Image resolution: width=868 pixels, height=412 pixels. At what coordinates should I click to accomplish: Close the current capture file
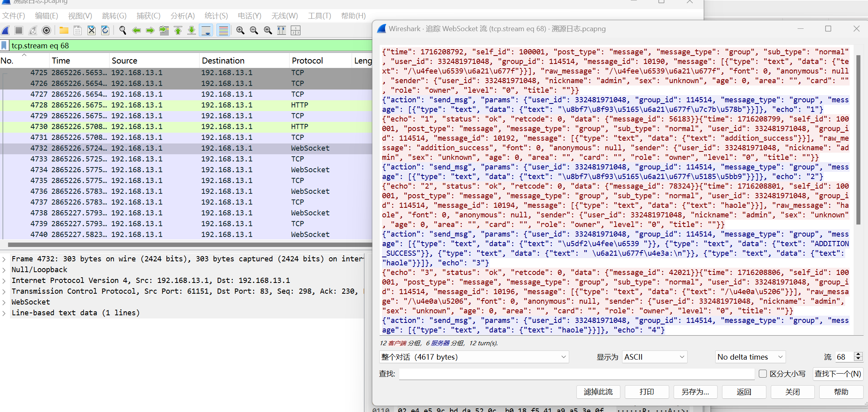(92, 30)
